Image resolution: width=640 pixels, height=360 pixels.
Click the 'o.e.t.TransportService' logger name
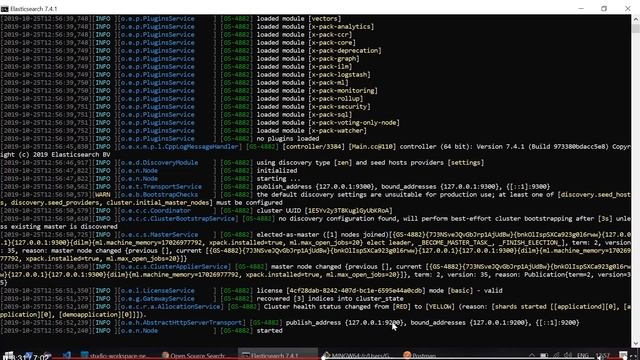click(x=161, y=187)
